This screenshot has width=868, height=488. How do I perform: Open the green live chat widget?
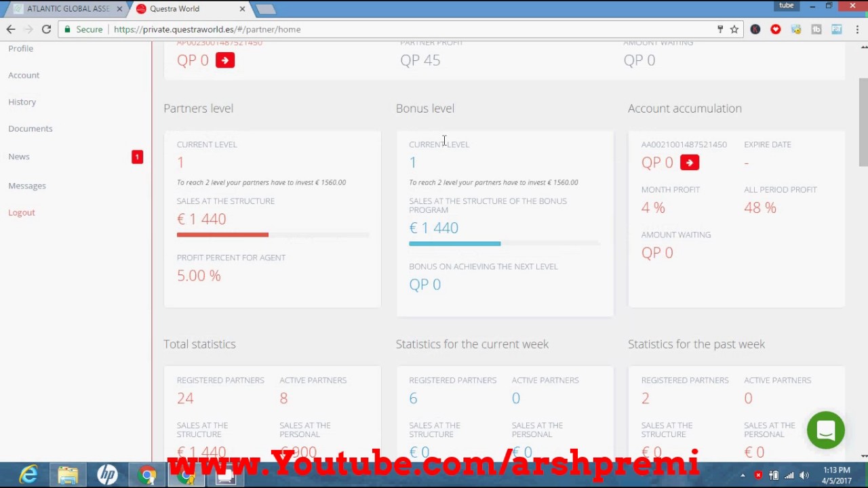click(826, 430)
